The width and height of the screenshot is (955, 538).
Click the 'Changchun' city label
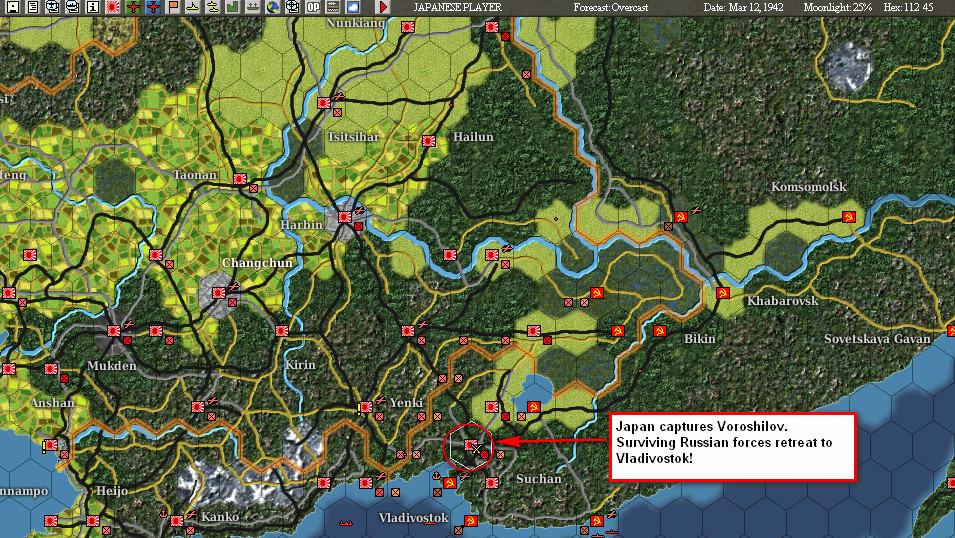point(258,263)
